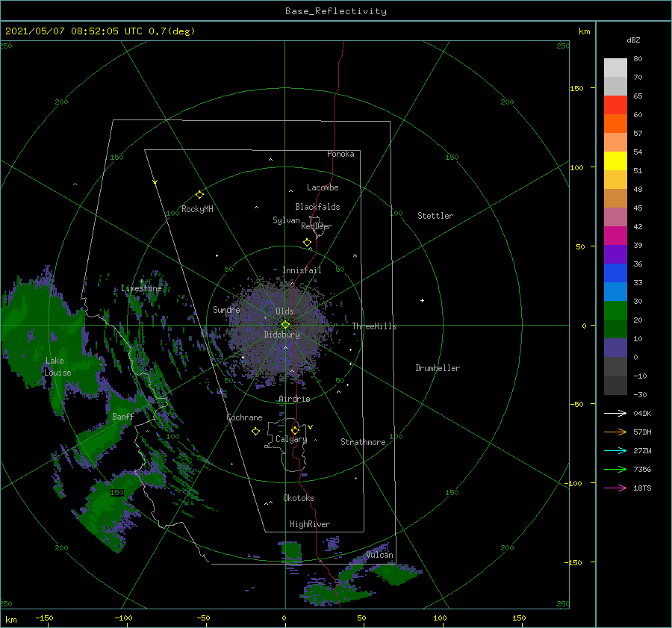Screen dimensions: 672x628
Task: Click the Sylvan label
Action: click(x=286, y=220)
